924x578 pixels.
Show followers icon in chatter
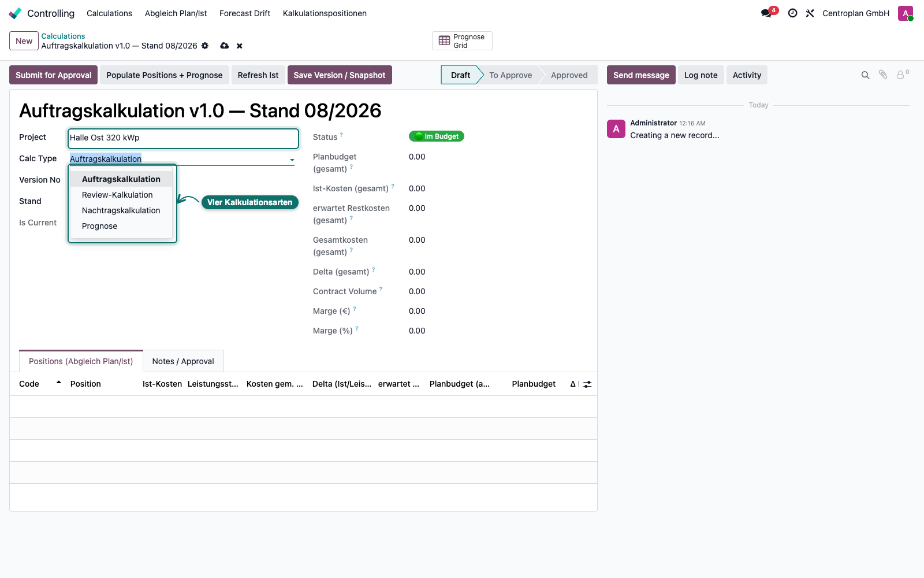(902, 75)
